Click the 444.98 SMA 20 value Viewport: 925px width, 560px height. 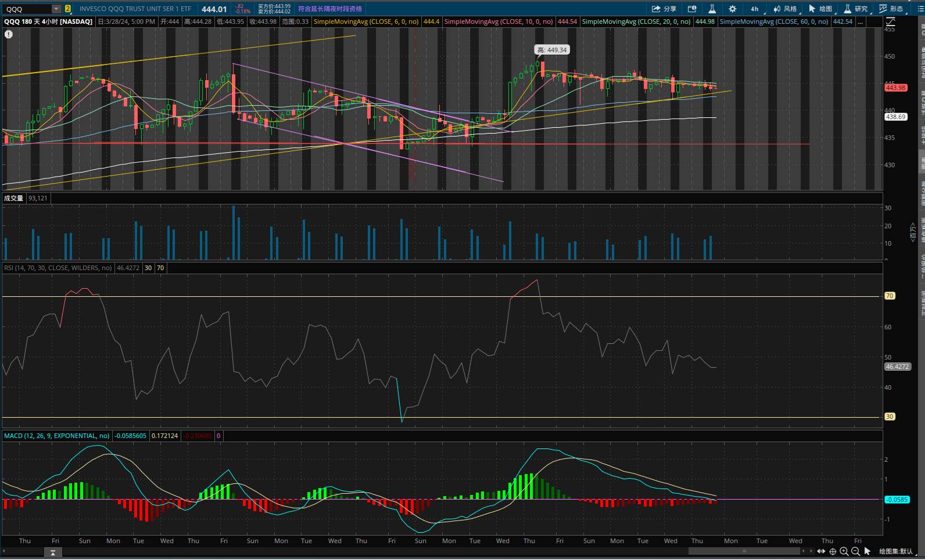705,21
